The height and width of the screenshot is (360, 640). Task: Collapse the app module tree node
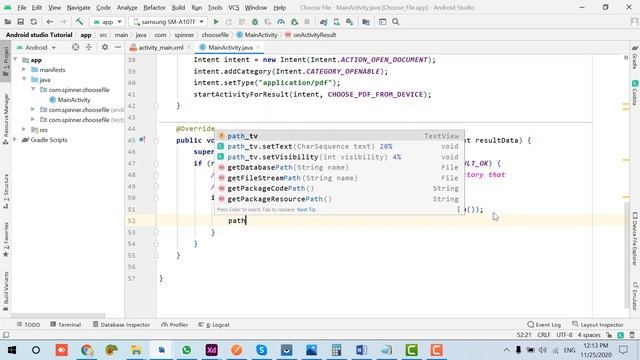(16, 60)
